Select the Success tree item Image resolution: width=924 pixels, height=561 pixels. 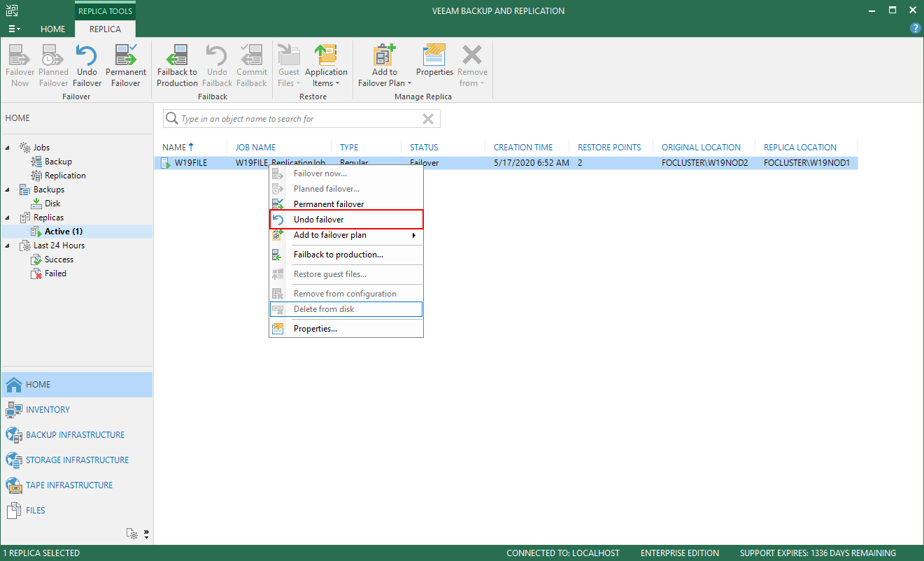(x=59, y=260)
